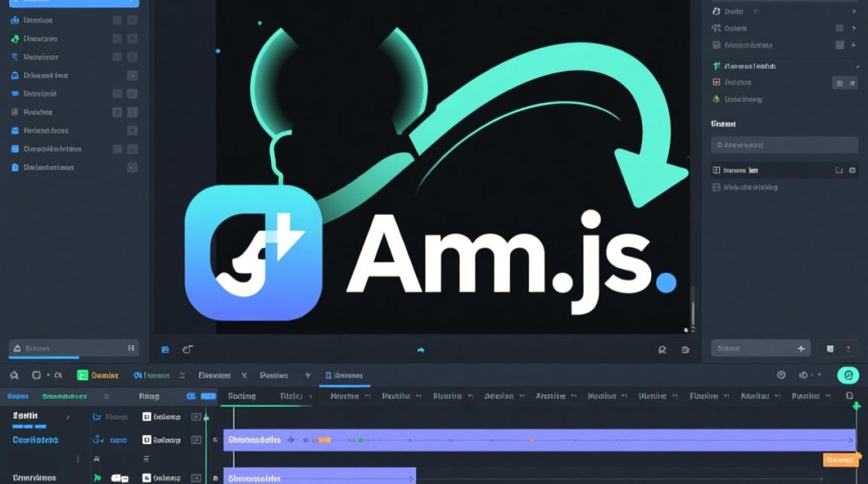This screenshot has width=868, height=484.
Task: Click the green play arrow in bottom layer row
Action: pos(98,478)
